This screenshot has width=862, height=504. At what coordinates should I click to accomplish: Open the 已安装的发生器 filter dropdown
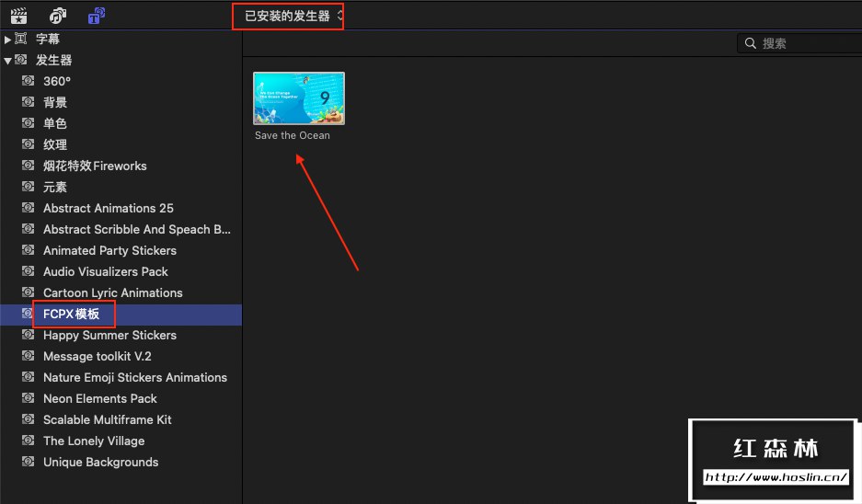pos(293,16)
